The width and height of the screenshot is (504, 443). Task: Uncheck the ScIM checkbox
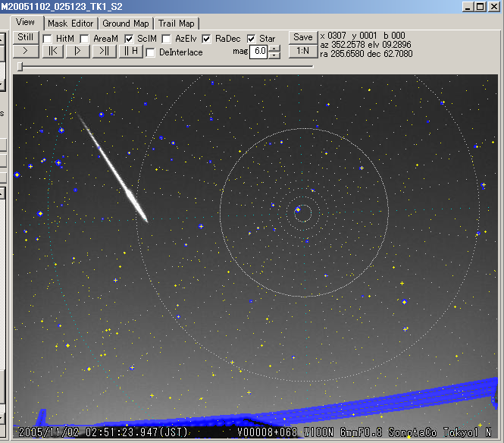click(130, 39)
